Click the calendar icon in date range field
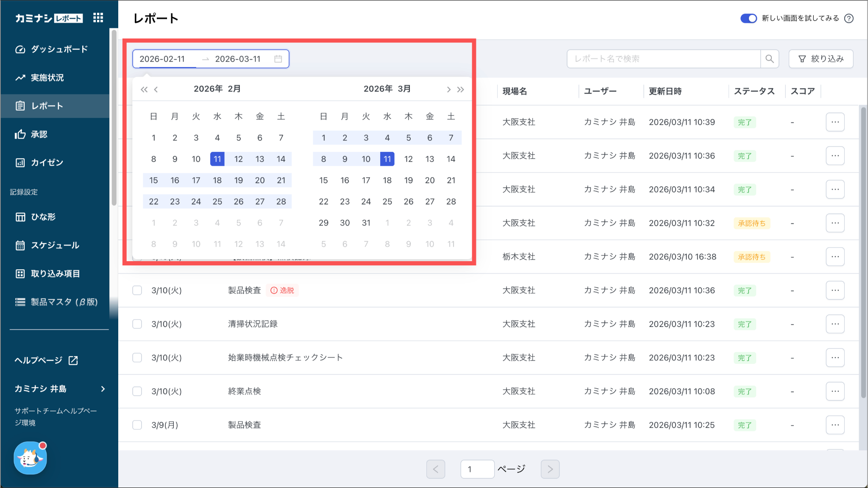The image size is (868, 488). point(278,59)
